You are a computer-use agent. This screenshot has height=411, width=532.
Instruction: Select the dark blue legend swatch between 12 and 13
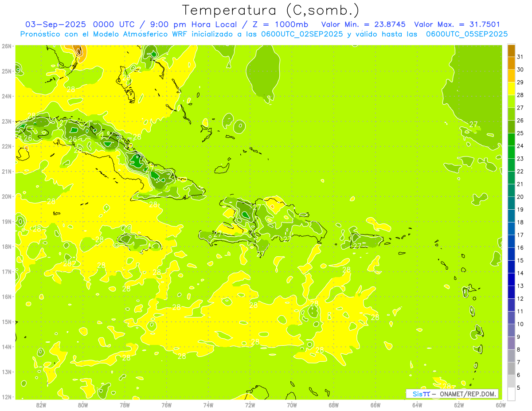pyautogui.click(x=511, y=292)
